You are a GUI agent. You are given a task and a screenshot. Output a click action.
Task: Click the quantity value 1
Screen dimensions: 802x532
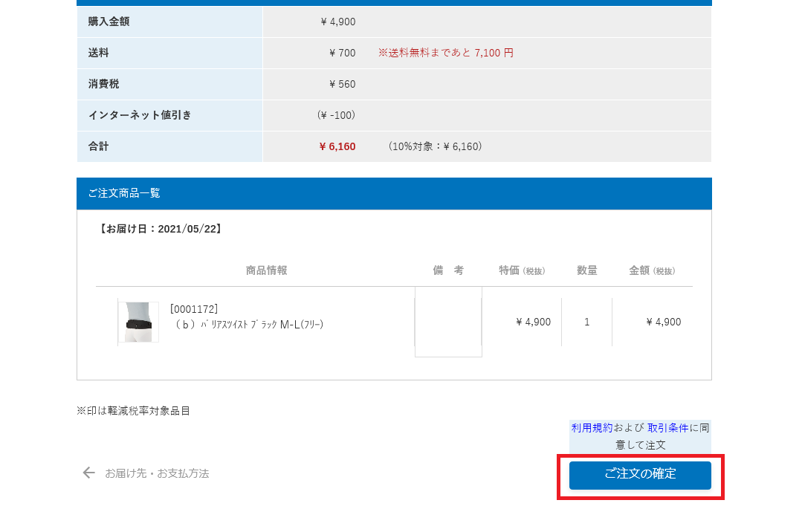pyautogui.click(x=586, y=322)
